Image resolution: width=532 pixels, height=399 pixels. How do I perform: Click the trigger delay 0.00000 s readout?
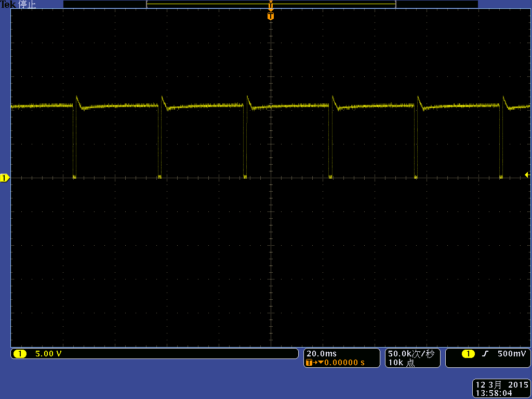pos(344,363)
